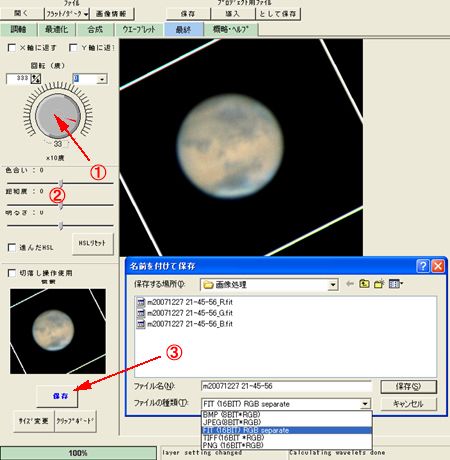Click として保存 save-as button
The height and width of the screenshot is (460, 450).
pos(278,14)
